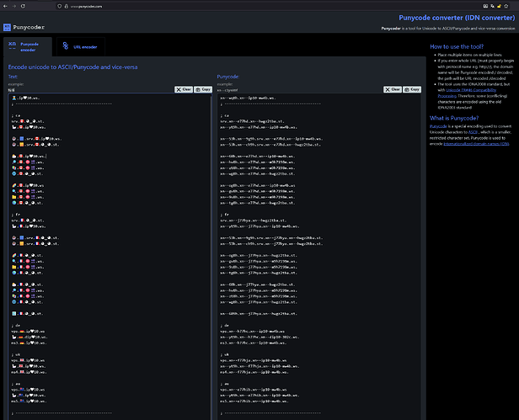Open the ASCII link in sidebar
The width and height of the screenshot is (519, 420).
pos(473,132)
